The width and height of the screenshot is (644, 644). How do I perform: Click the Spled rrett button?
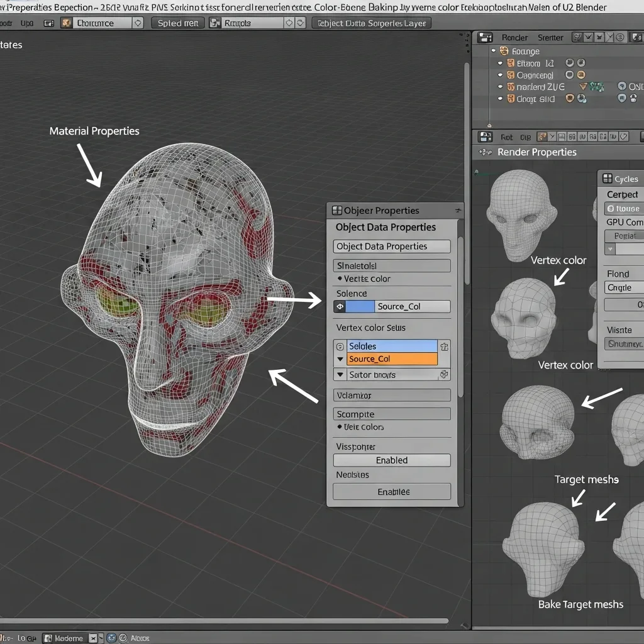click(178, 23)
